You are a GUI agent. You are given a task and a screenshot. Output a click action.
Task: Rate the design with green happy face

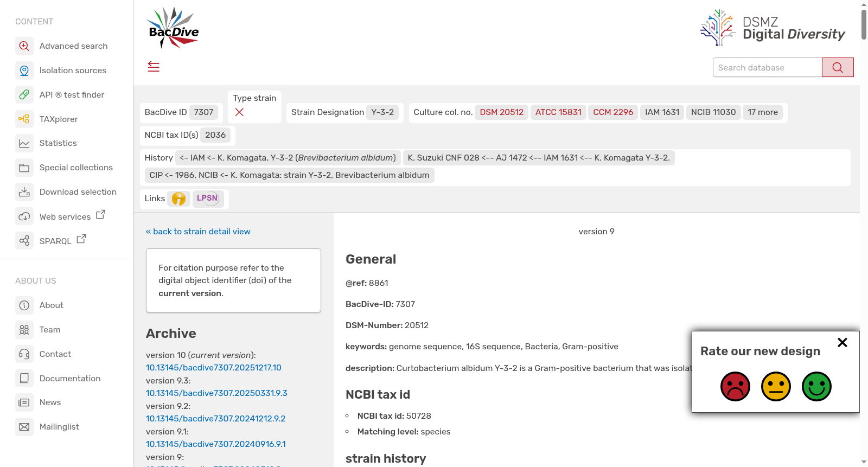(x=816, y=386)
